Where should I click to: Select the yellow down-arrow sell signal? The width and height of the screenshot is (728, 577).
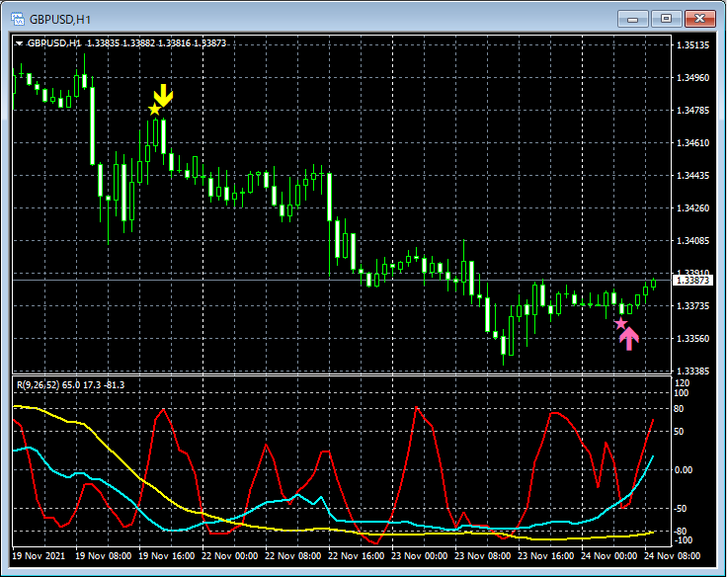(x=163, y=95)
